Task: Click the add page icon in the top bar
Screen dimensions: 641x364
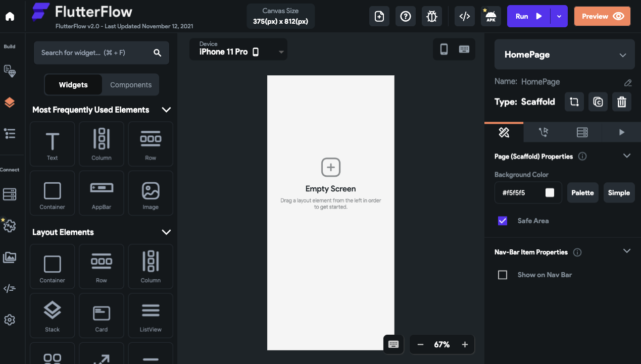Action: pos(379,16)
